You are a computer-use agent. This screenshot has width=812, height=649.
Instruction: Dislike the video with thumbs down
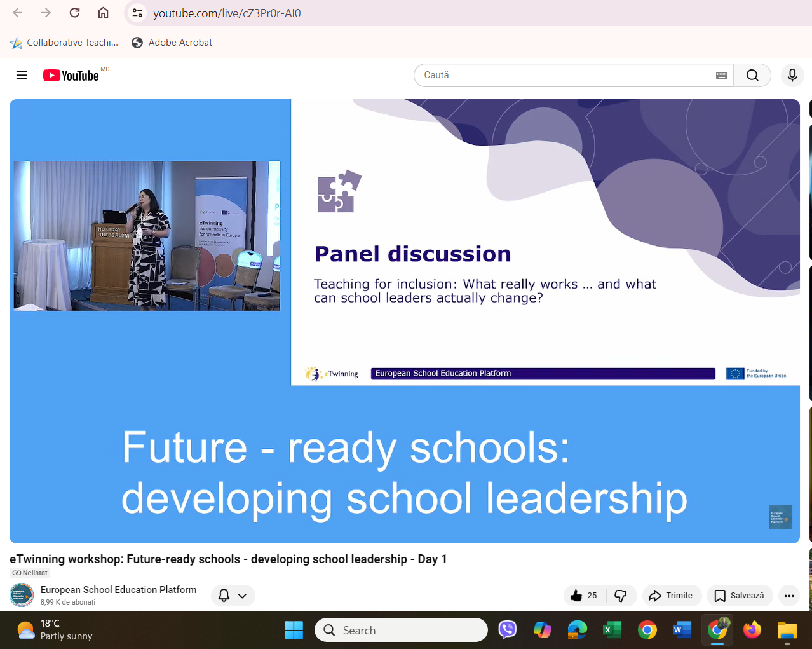click(x=621, y=596)
